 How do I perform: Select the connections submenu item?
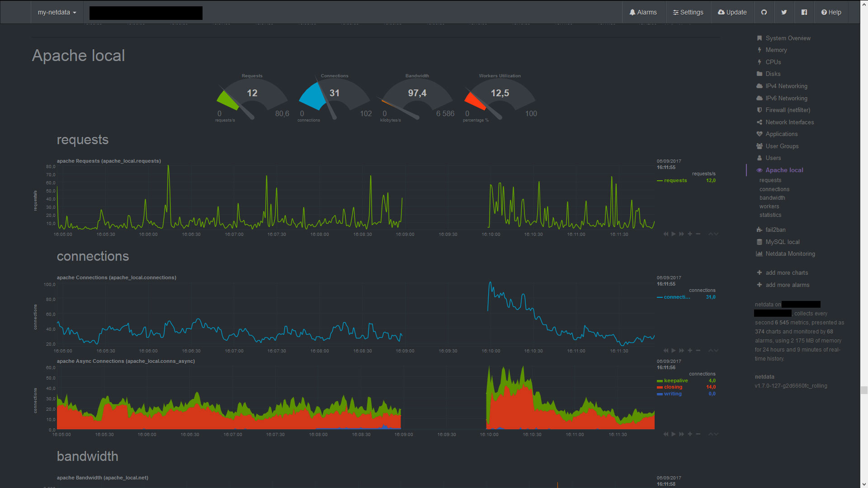pos(774,189)
